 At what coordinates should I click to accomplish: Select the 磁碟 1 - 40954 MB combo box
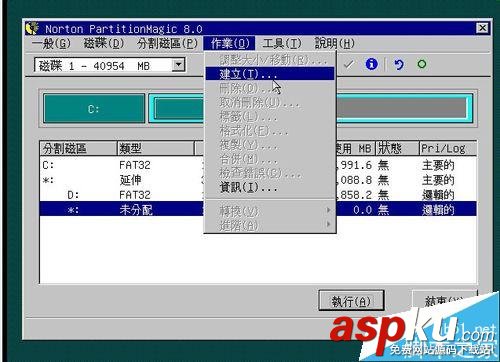point(110,65)
